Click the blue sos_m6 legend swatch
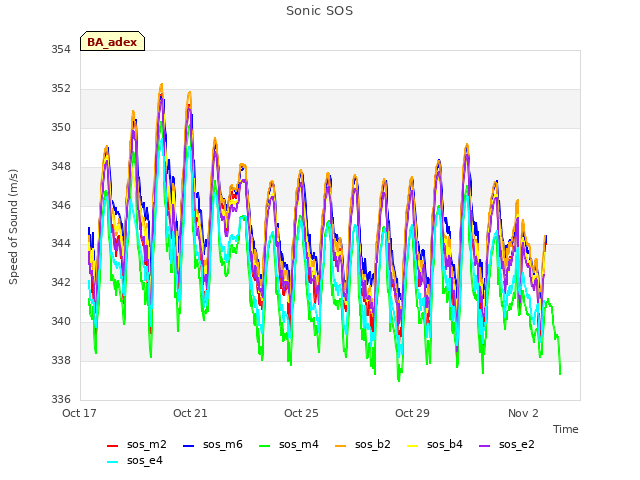640x480 pixels. click(188, 446)
